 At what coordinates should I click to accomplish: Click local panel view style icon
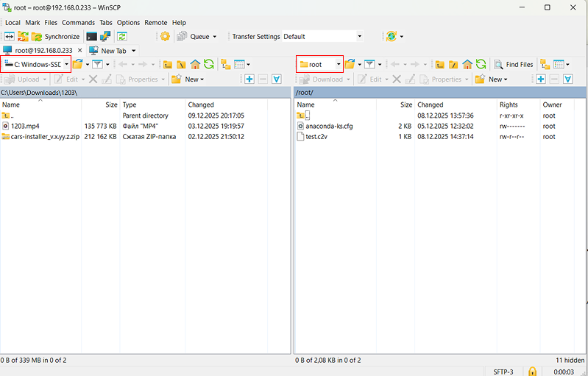[x=239, y=65]
